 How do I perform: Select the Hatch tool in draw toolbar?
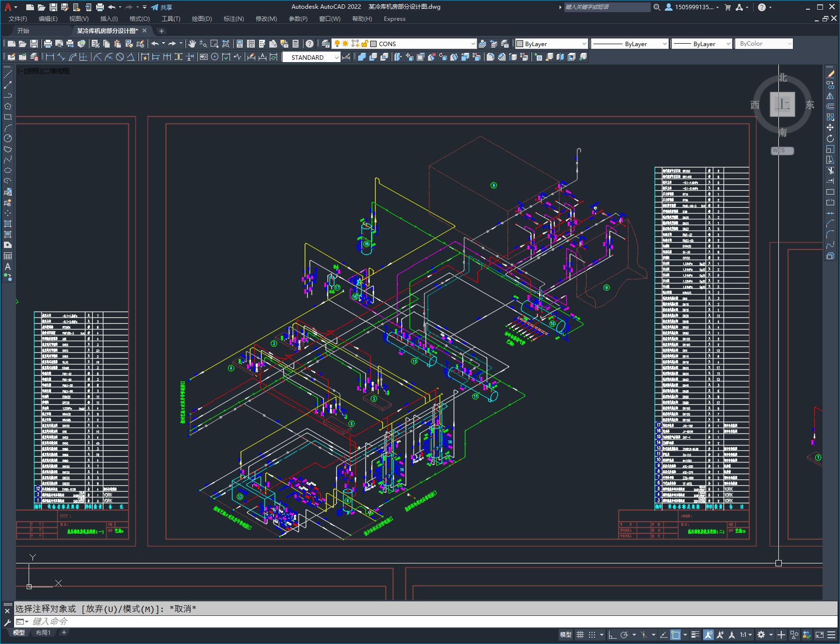(x=8, y=224)
